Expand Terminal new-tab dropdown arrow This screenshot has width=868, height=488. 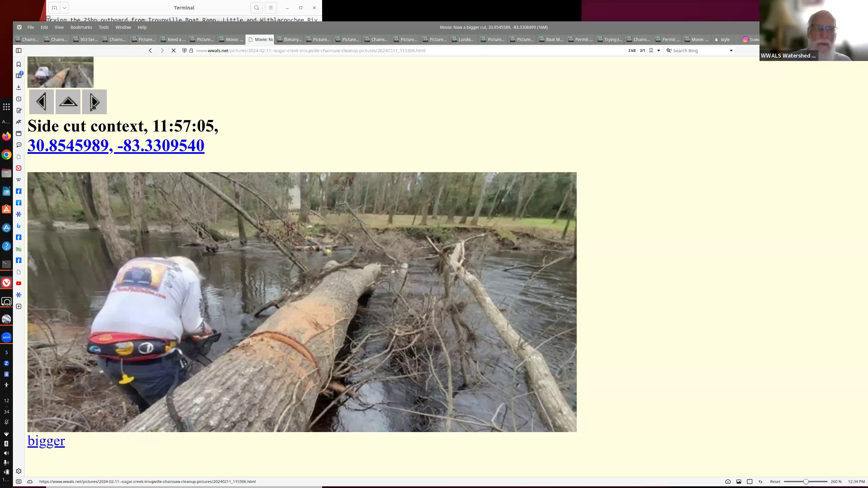click(64, 8)
